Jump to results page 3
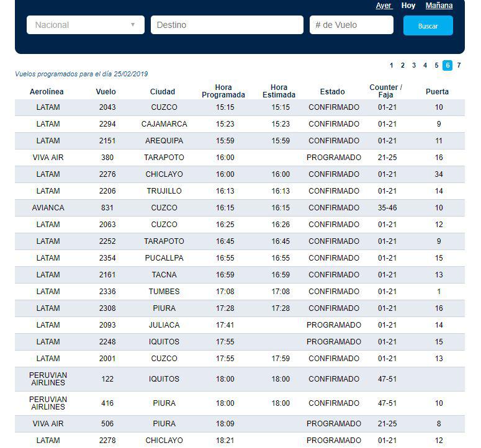481x448 pixels. click(x=413, y=65)
